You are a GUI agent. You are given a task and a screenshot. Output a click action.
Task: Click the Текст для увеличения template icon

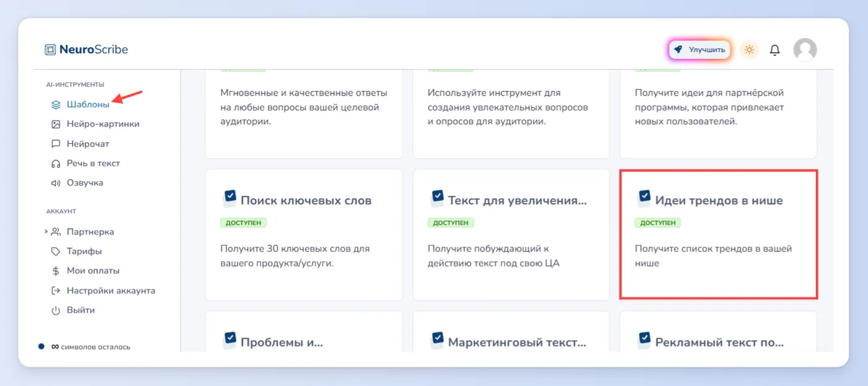click(437, 198)
